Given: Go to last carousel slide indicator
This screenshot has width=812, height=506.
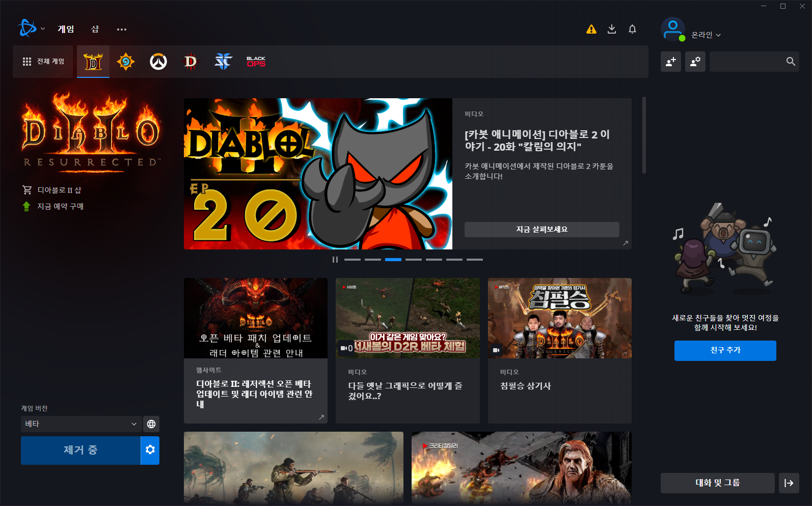Looking at the screenshot, I should tap(475, 260).
